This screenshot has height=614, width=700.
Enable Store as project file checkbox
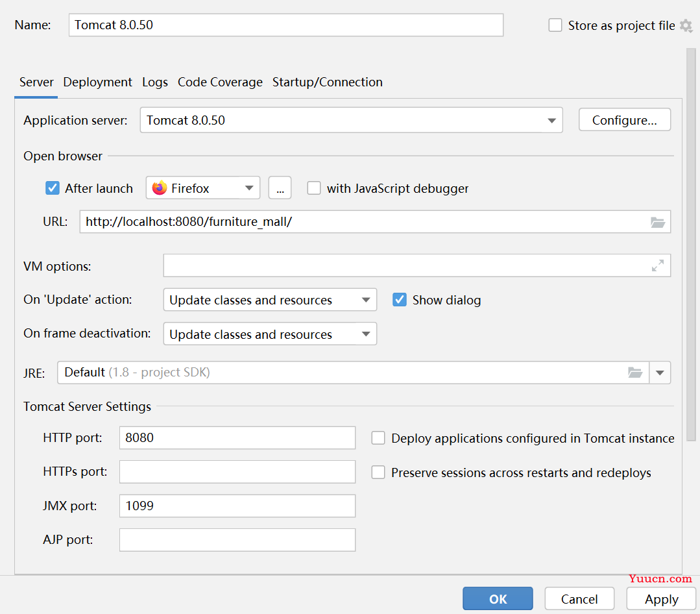pos(555,25)
